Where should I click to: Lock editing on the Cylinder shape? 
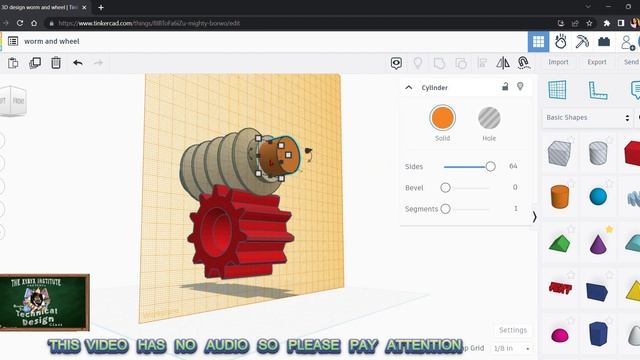[505, 87]
